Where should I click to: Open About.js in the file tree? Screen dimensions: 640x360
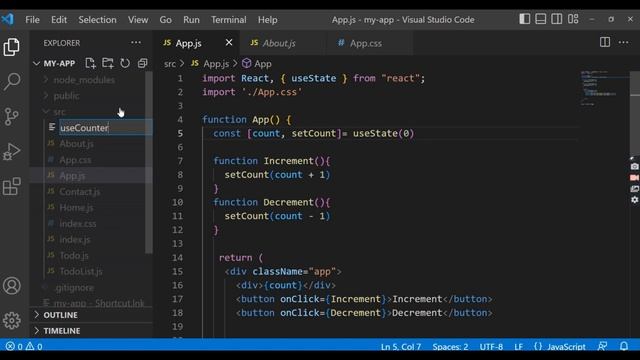76,144
